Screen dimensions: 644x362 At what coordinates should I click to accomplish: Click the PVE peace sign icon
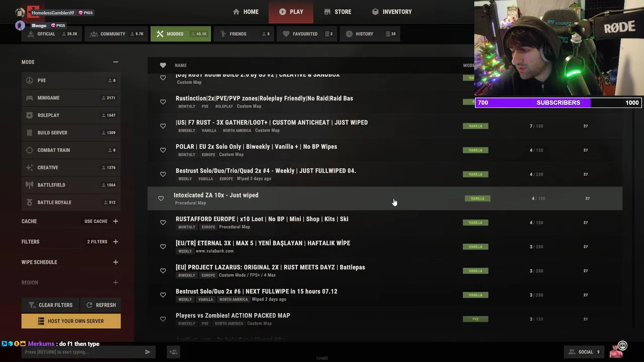29,80
